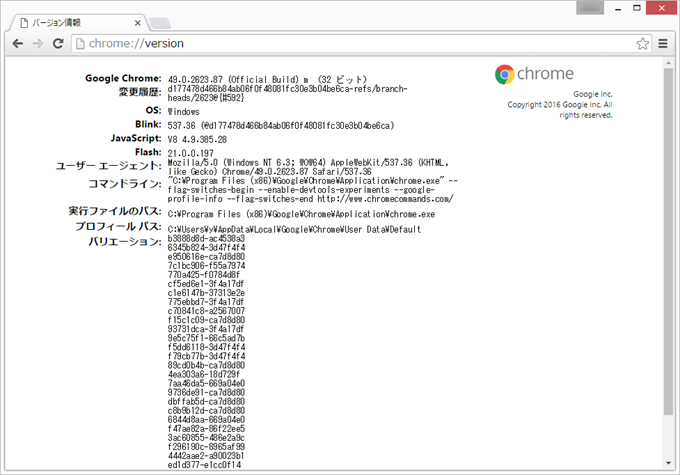Open a new tab with the new-tab button
This screenshot has width=680, height=475.
pyautogui.click(x=160, y=23)
